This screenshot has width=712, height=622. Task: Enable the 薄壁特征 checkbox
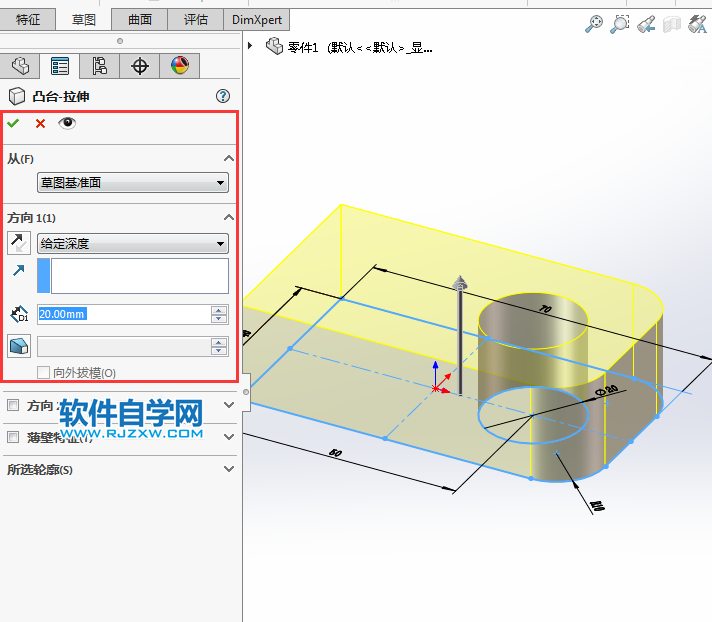tap(13, 437)
